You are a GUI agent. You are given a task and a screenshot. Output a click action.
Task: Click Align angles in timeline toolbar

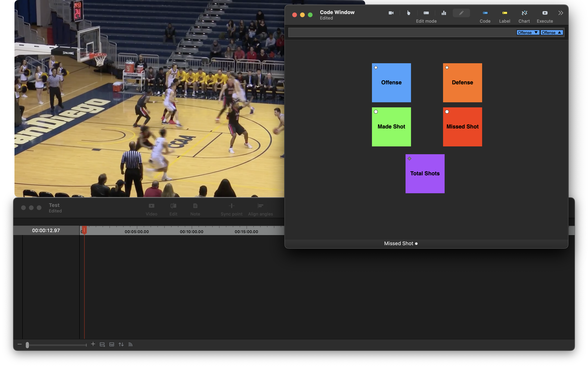260,210
